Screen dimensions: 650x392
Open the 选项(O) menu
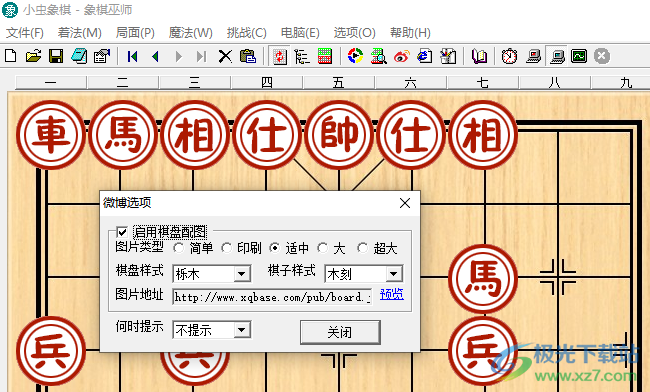click(354, 33)
